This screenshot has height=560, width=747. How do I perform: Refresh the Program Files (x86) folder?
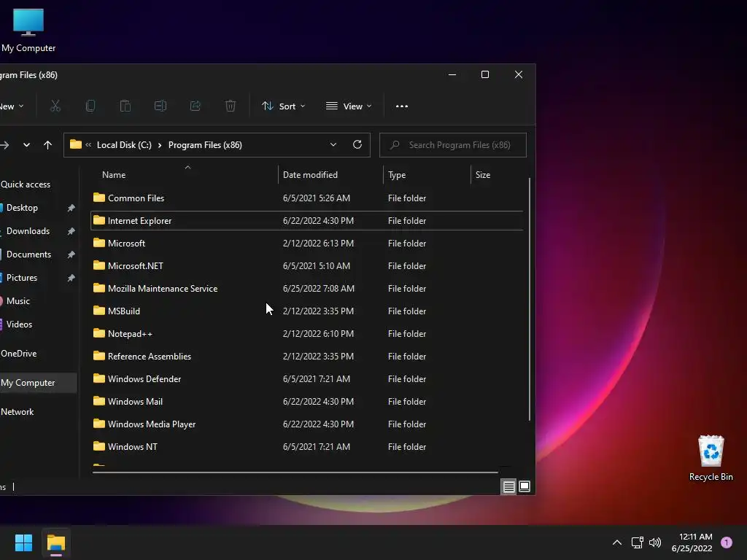[x=357, y=144]
